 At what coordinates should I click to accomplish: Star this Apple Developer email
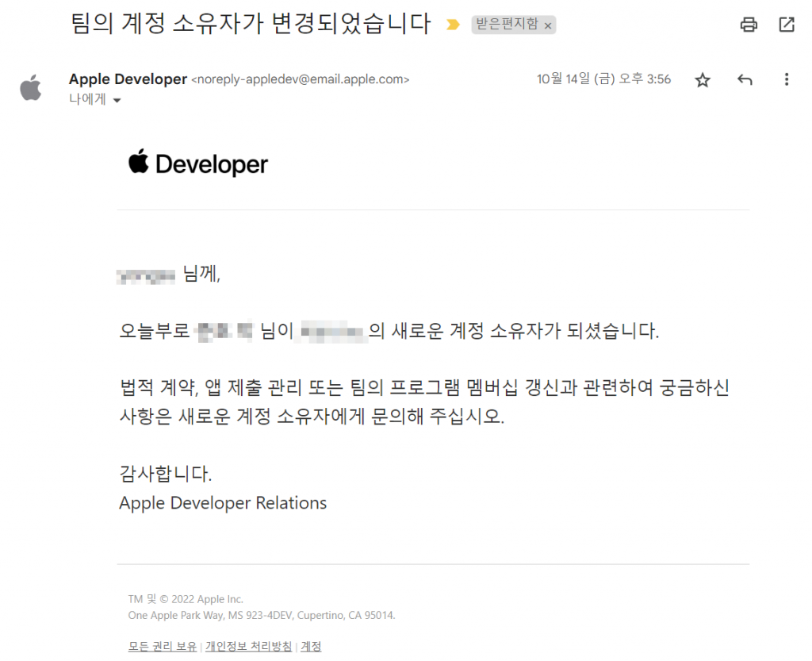(x=703, y=80)
